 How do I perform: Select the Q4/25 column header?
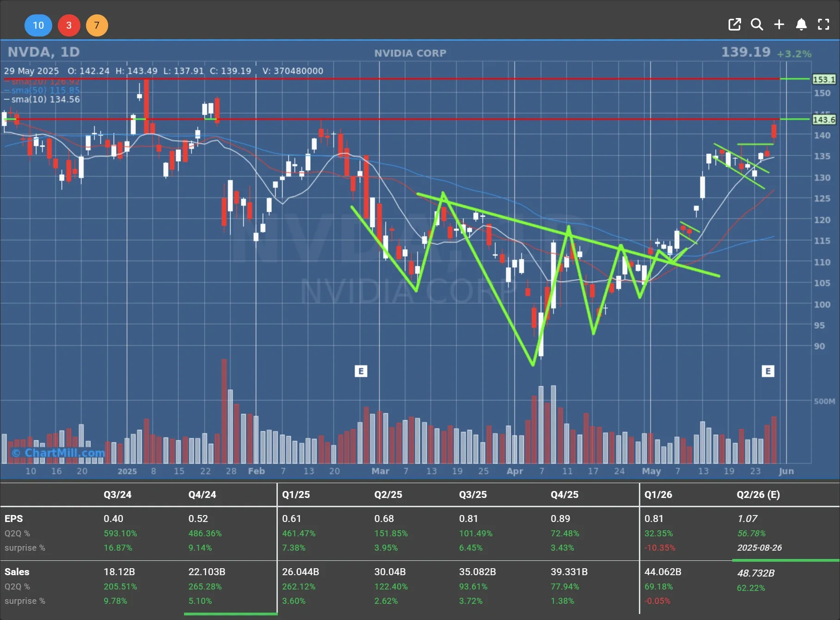564,494
